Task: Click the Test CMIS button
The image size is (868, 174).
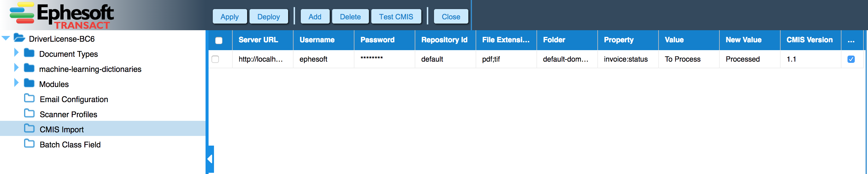Action: click(396, 17)
